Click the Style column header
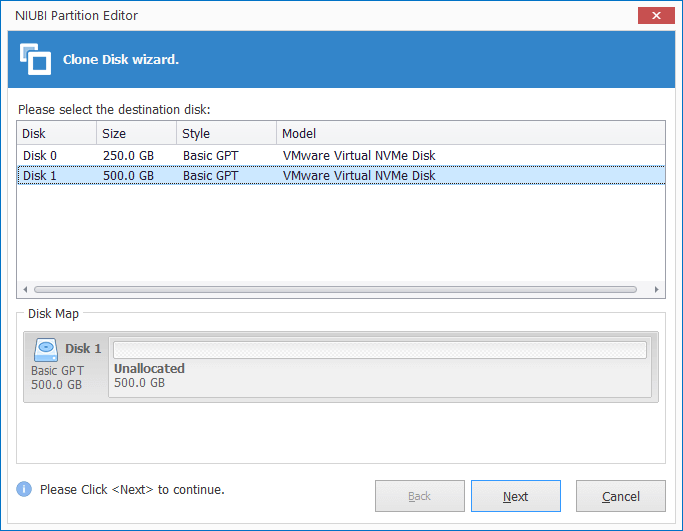The height and width of the screenshot is (531, 683). click(x=226, y=133)
